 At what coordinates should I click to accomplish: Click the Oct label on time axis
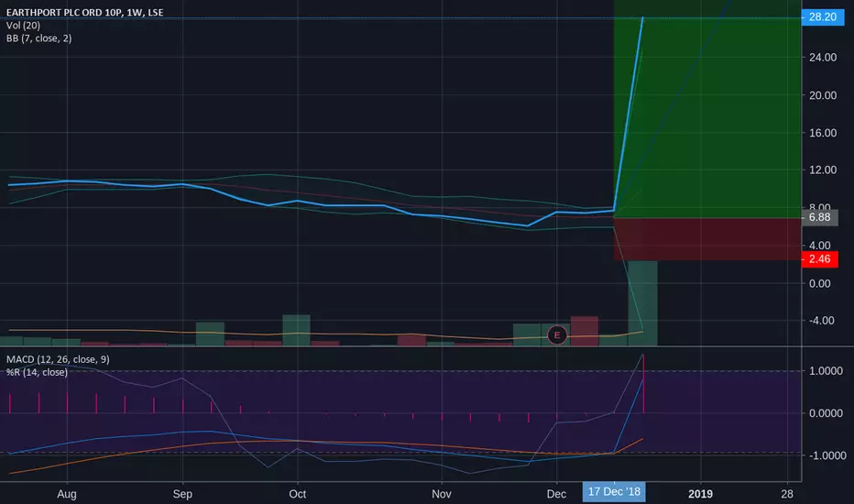(298, 494)
